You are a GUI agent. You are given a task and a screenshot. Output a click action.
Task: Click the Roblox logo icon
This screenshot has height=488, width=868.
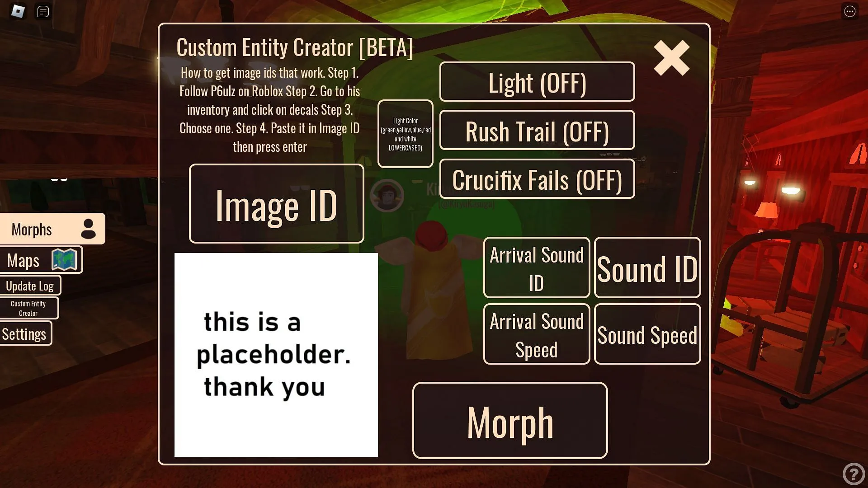[x=17, y=11]
